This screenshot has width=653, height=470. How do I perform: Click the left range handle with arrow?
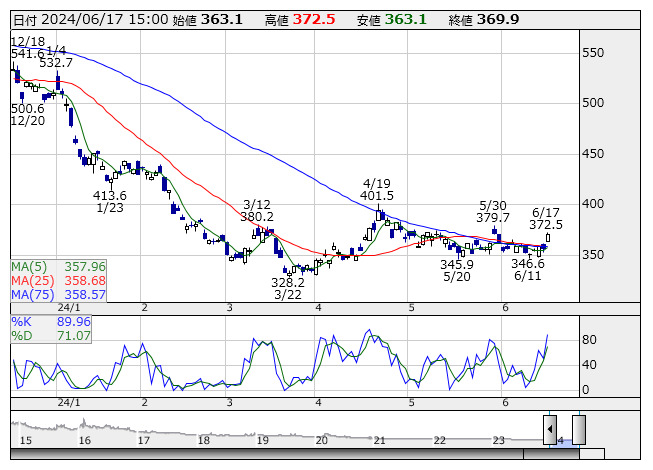[x=550, y=430]
